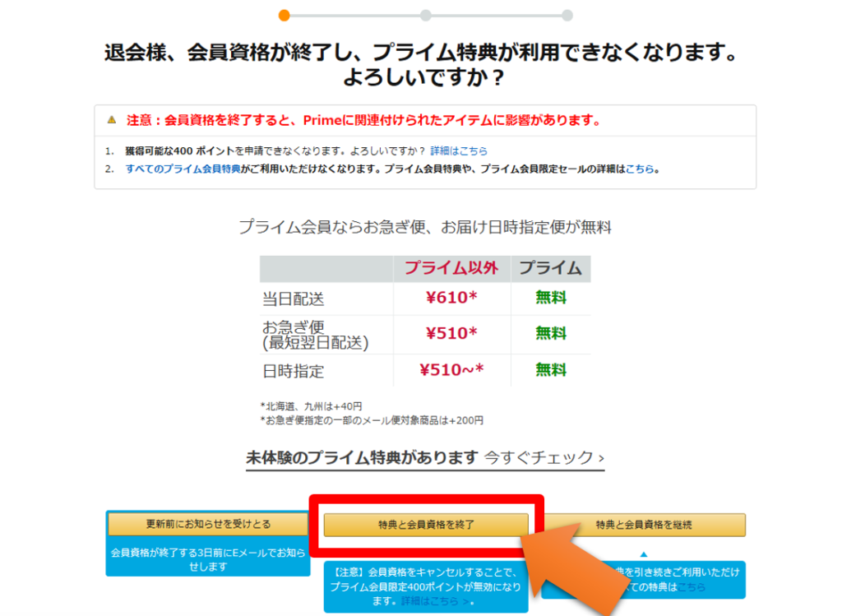
Task: Click the ¥510~* price for 日時指定
Action: coord(451,370)
